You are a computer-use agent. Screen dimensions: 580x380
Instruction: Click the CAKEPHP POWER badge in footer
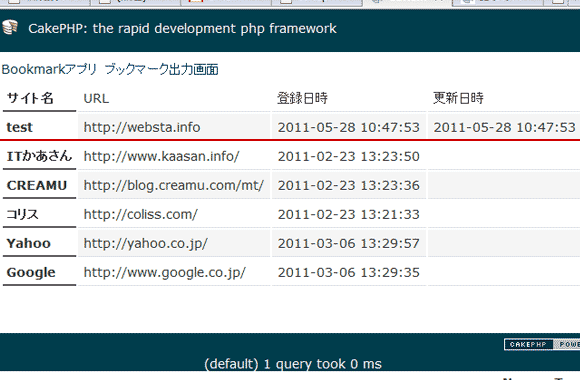[x=542, y=344]
